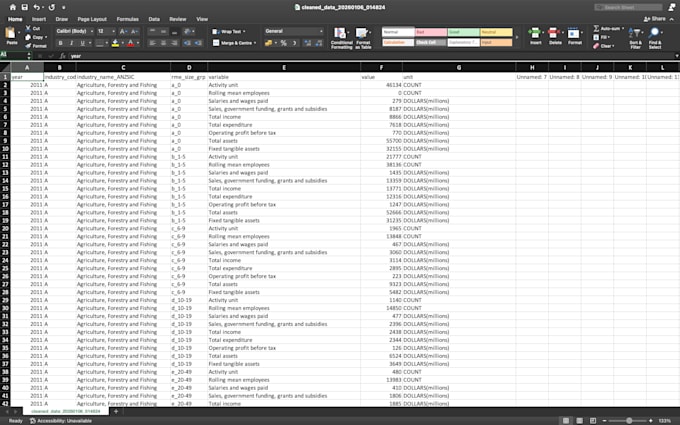Open Format as Table
Image resolution: width=680 pixels, height=425 pixels.
pyautogui.click(x=363, y=38)
